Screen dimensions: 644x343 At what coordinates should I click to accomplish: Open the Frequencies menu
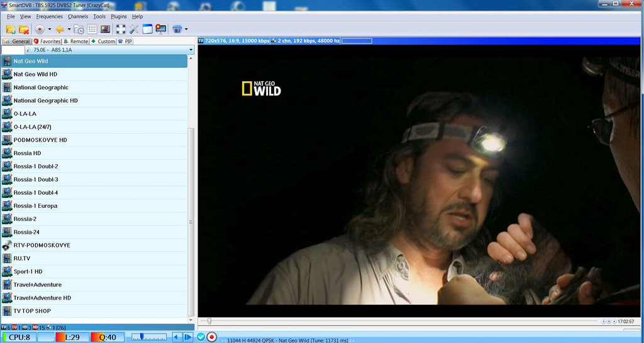click(x=49, y=16)
